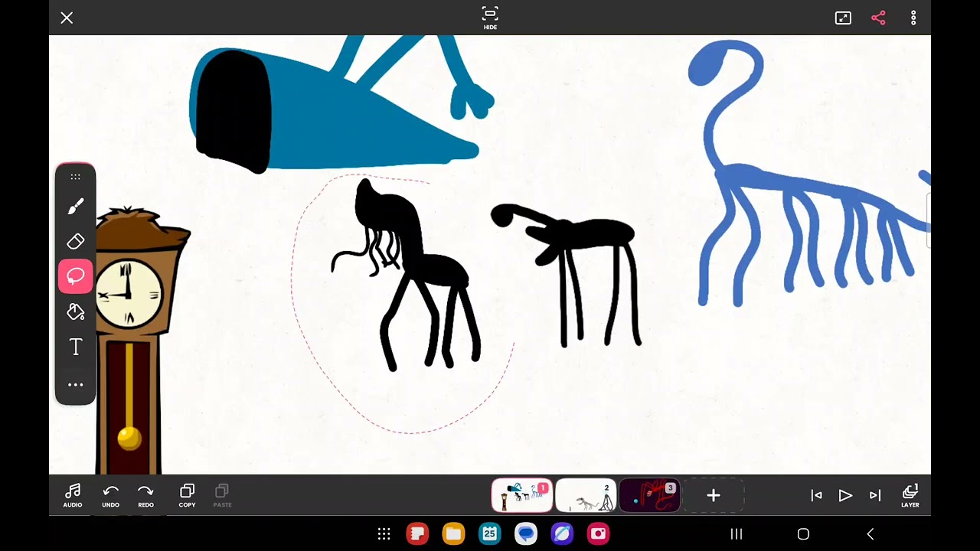This screenshot has height=551, width=980.
Task: Select the Paint Bucket fill tool
Action: click(75, 311)
